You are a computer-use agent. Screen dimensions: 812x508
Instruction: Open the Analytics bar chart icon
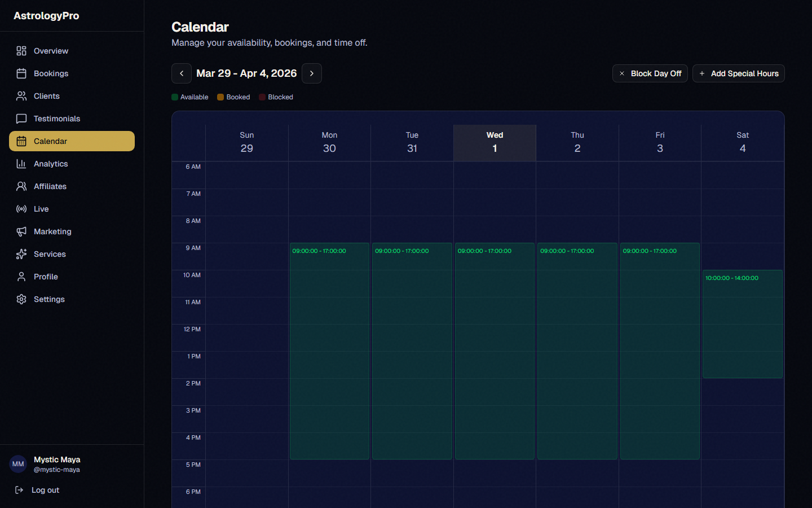tap(21, 164)
